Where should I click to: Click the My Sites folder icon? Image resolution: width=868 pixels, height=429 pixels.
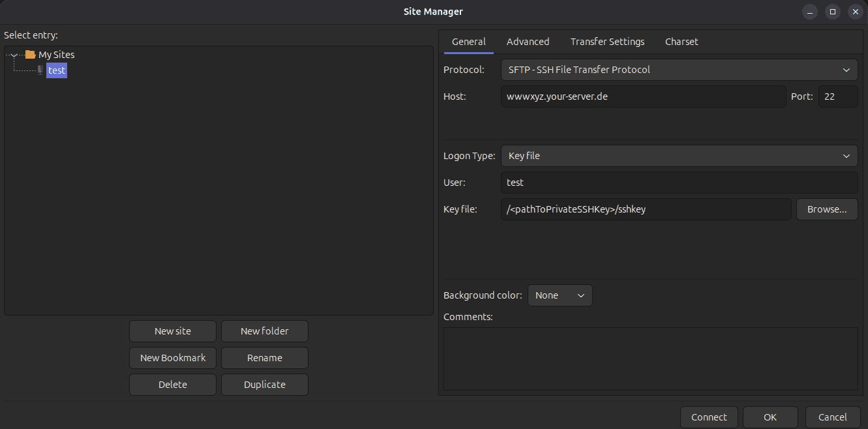click(30, 55)
